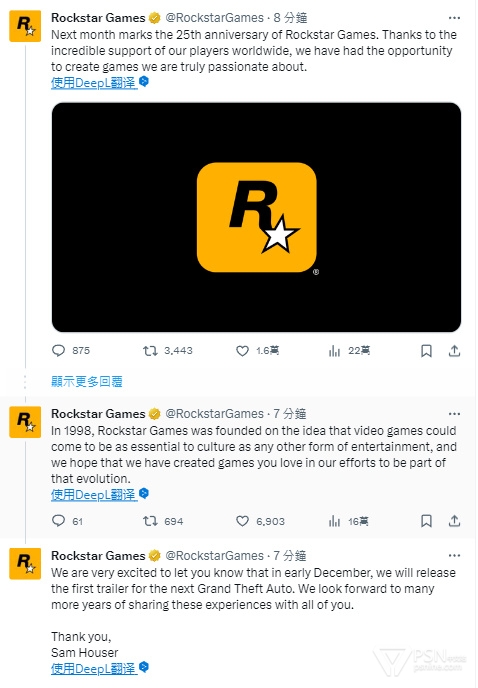Open more options for the first tweet

[x=454, y=18]
